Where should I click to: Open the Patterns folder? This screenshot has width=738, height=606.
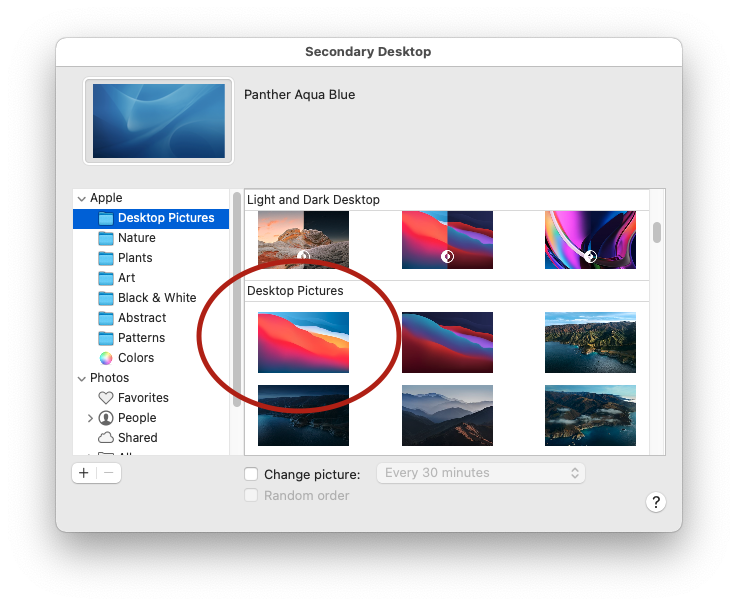tap(141, 338)
